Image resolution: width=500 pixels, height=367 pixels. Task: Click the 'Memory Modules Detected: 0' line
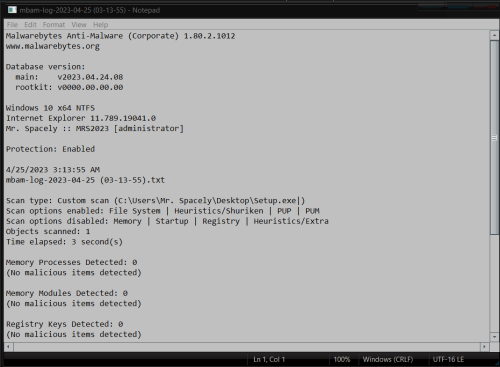[x=67, y=293]
